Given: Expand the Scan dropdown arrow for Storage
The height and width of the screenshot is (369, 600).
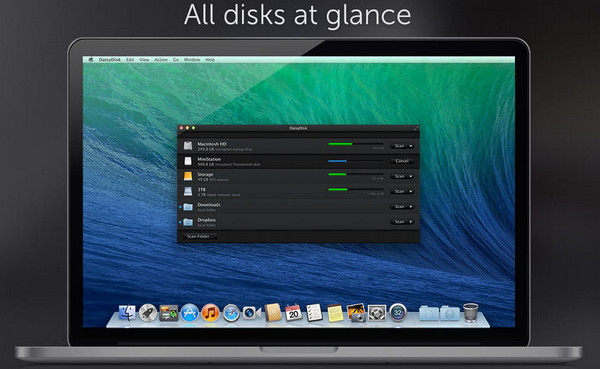Looking at the screenshot, I should coord(411,176).
